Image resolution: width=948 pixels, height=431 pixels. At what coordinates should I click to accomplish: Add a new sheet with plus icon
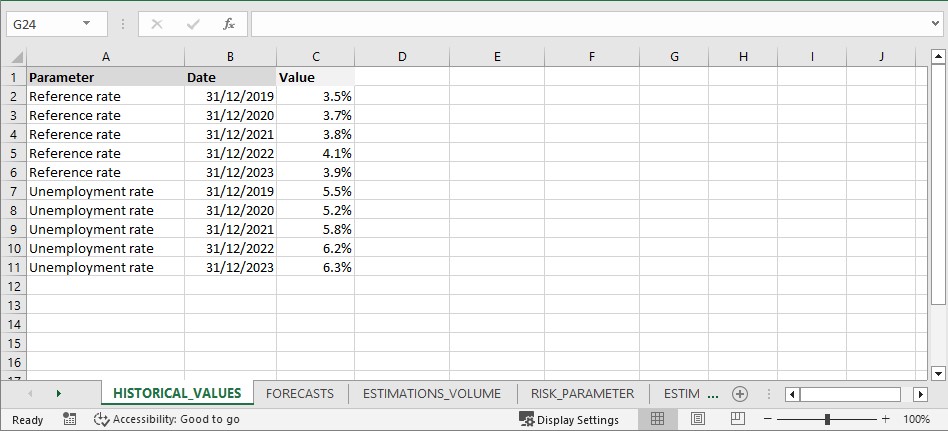tap(739, 394)
